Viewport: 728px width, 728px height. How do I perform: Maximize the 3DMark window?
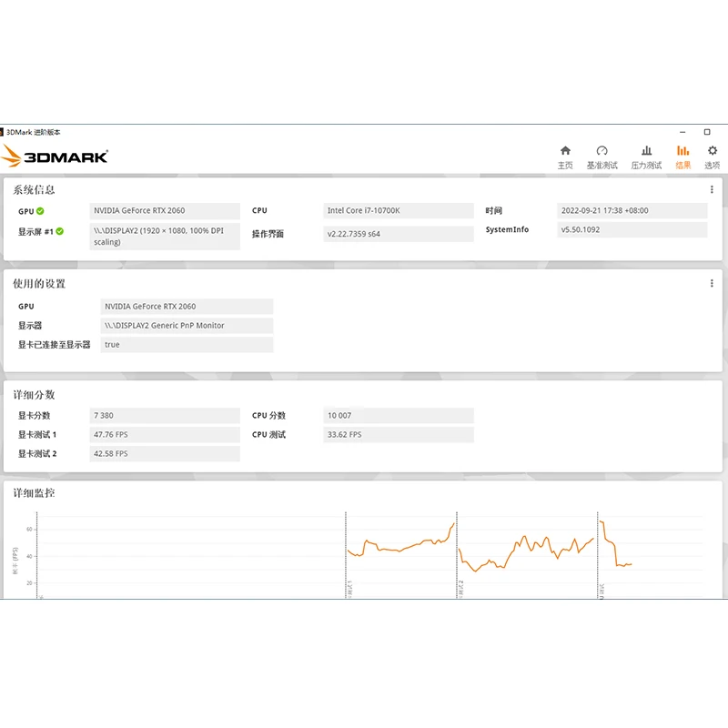click(x=707, y=132)
